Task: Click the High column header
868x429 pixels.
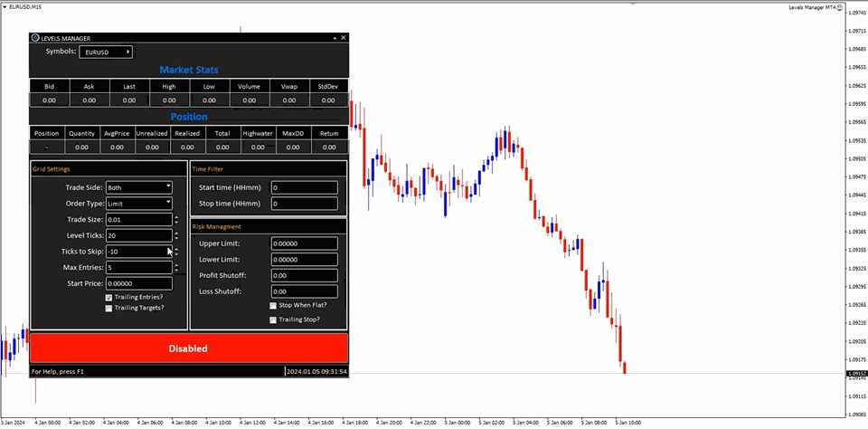Action: 169,87
